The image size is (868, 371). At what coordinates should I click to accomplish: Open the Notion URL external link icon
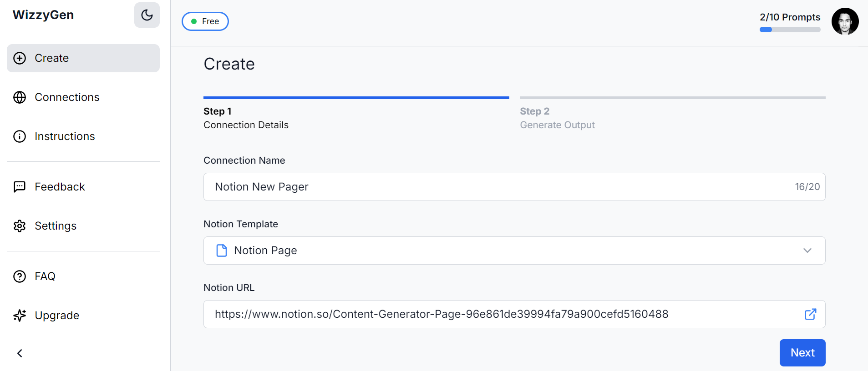click(x=810, y=314)
